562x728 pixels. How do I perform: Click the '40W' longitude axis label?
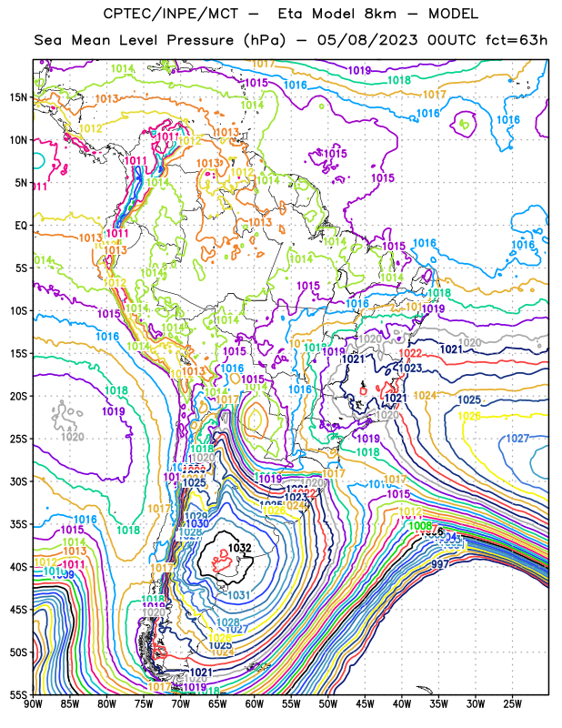click(x=402, y=704)
